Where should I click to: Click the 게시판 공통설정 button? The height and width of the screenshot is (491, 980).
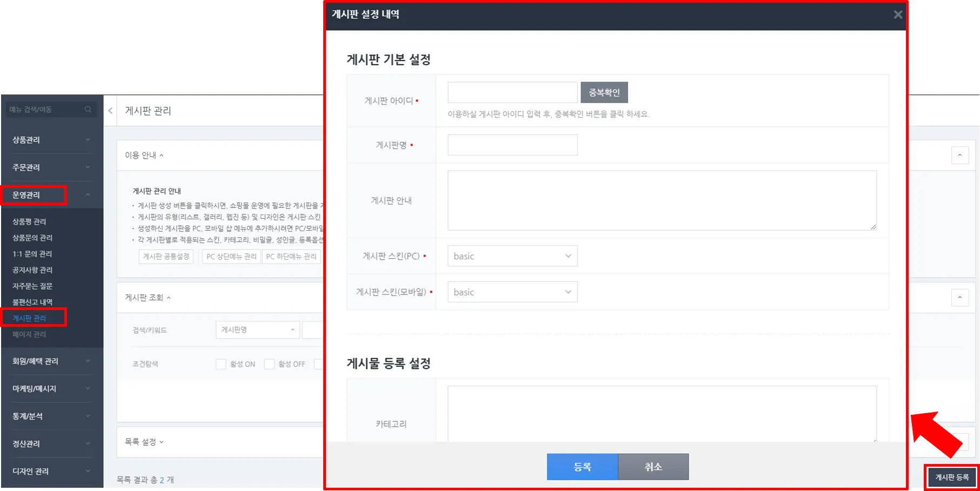point(166,257)
